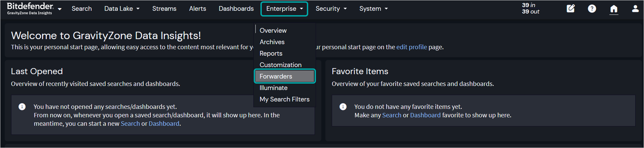Open the help question mark icon
This screenshot has height=148, width=644.
click(x=592, y=8)
